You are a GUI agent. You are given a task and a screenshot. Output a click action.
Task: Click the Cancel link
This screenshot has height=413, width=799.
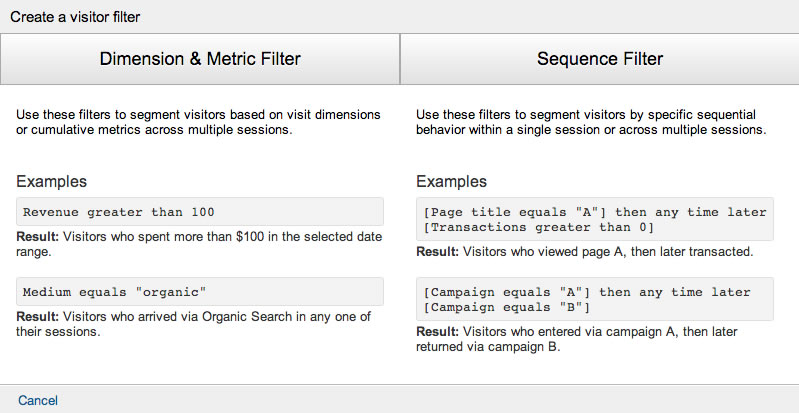click(x=38, y=400)
